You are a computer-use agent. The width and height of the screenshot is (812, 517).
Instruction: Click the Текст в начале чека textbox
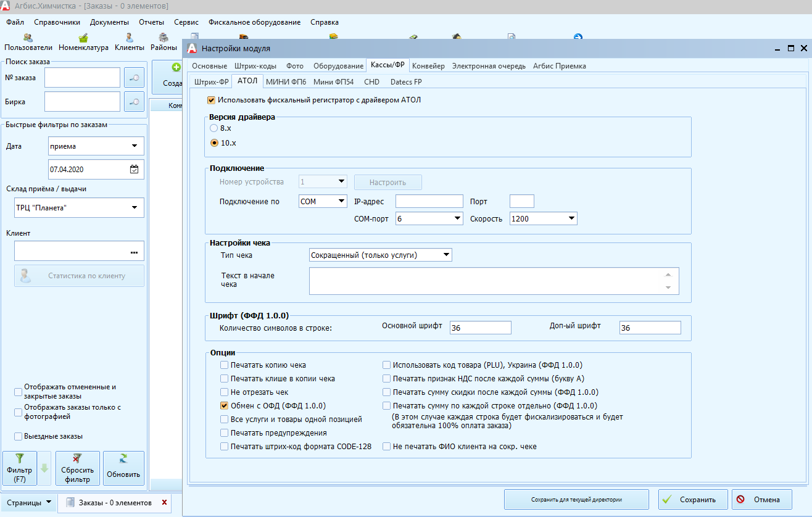pyautogui.click(x=494, y=281)
